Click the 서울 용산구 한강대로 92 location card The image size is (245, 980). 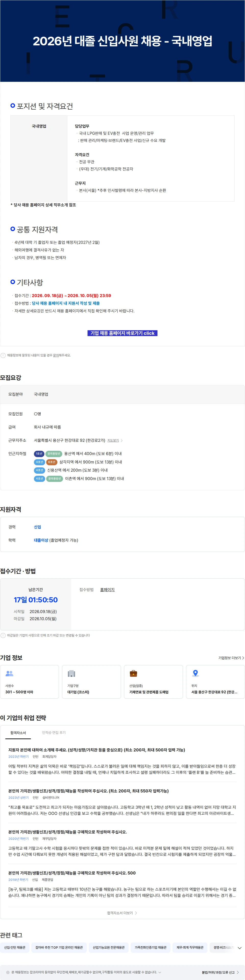(215, 681)
